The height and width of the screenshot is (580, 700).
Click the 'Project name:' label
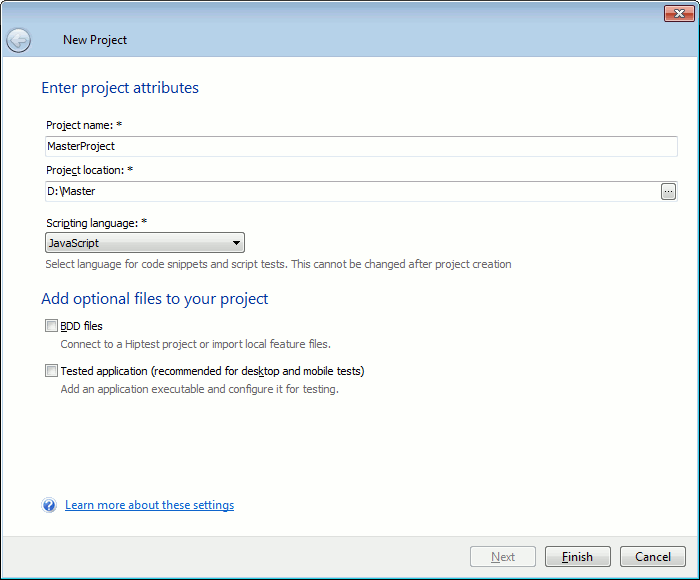point(84,125)
